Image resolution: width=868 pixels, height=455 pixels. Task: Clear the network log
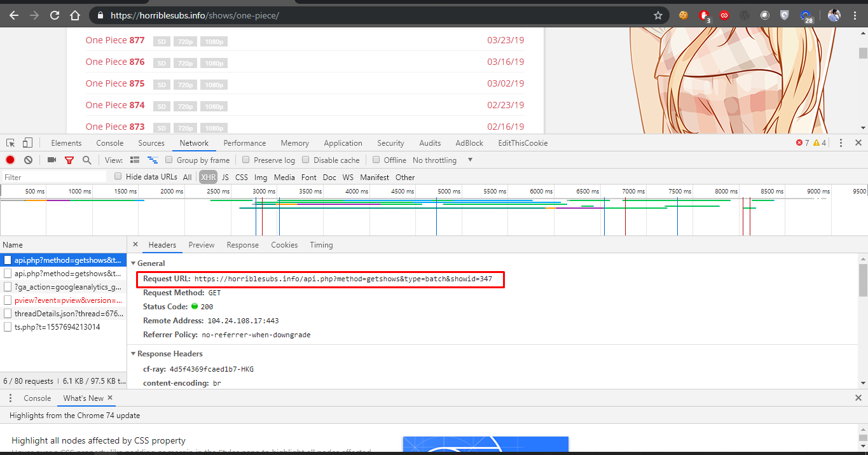pos(28,160)
